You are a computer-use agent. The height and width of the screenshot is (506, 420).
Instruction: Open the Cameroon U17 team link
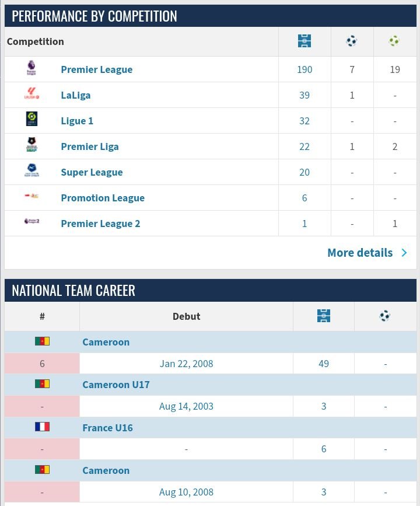pos(116,385)
